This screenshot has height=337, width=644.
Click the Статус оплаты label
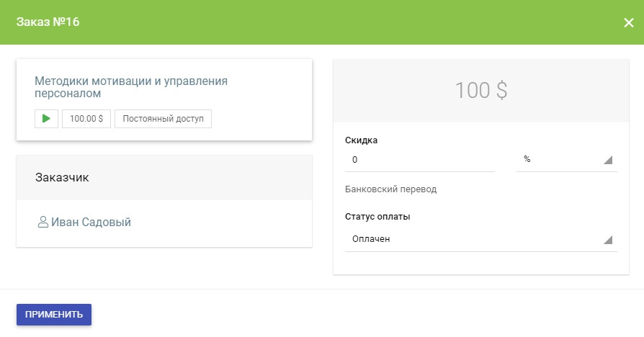pyautogui.click(x=383, y=216)
